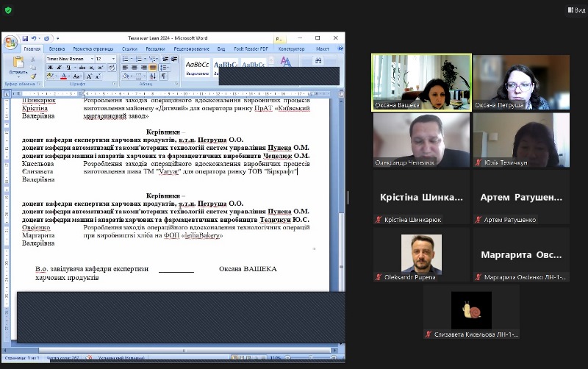
Task: Save the document from Quick Access toolbar
Action: coord(25,38)
